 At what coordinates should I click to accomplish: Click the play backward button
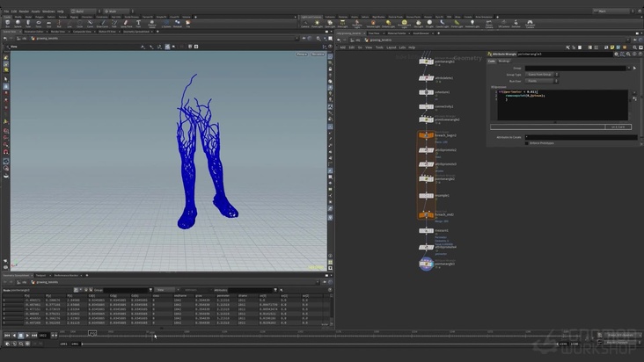(14, 336)
